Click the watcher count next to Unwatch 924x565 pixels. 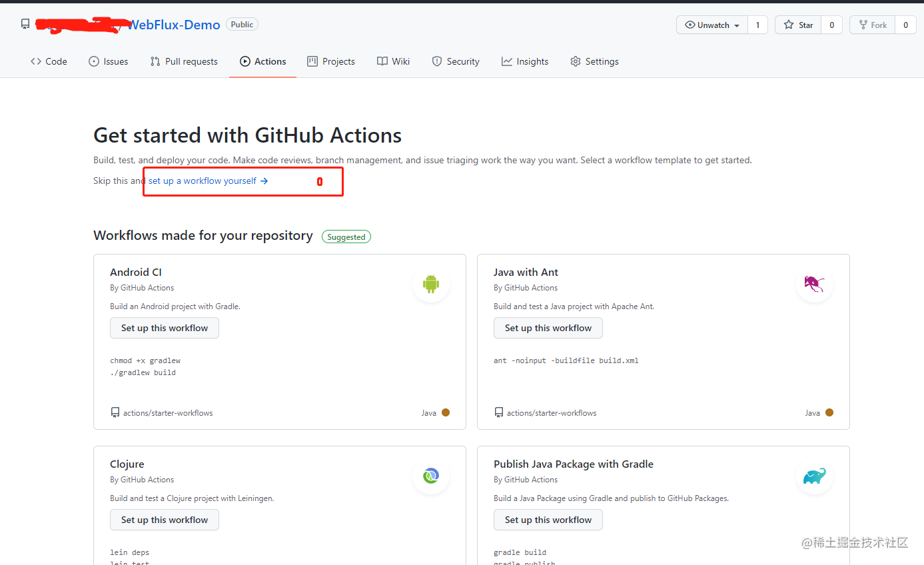pos(757,25)
